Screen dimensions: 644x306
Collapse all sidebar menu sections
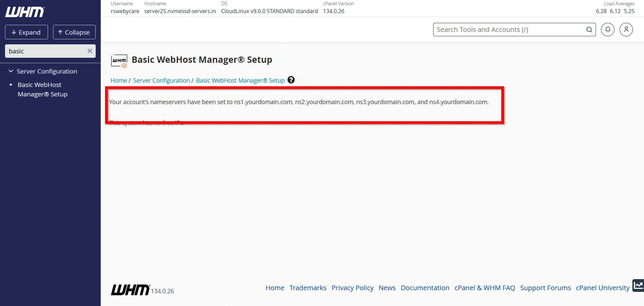(x=74, y=32)
